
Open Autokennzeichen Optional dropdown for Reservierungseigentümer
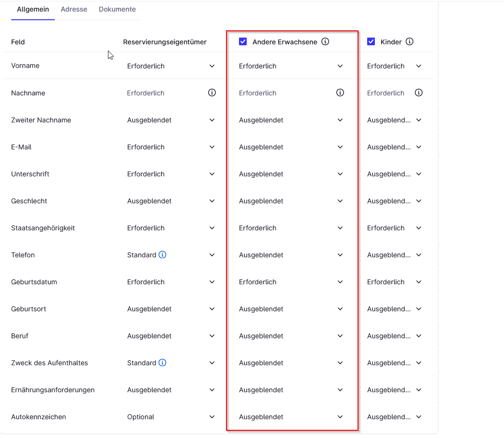[x=171, y=417]
